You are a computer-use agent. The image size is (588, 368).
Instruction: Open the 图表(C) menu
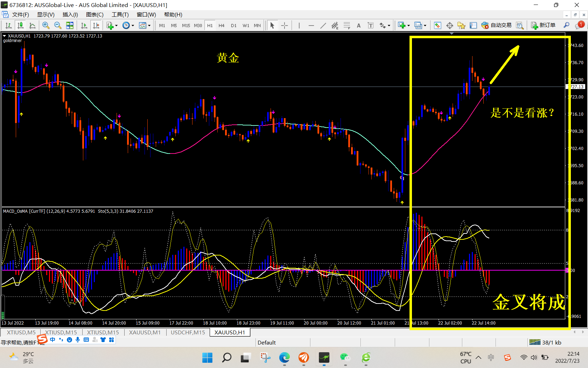(x=94, y=14)
